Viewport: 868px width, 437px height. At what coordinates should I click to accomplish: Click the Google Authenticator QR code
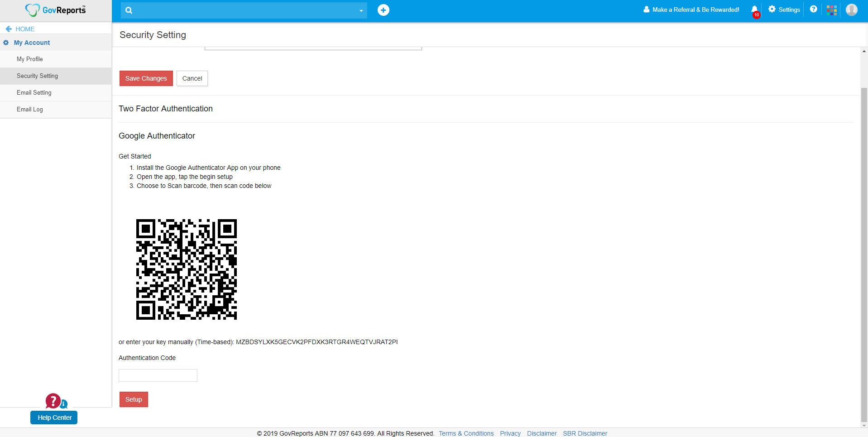pos(187,269)
